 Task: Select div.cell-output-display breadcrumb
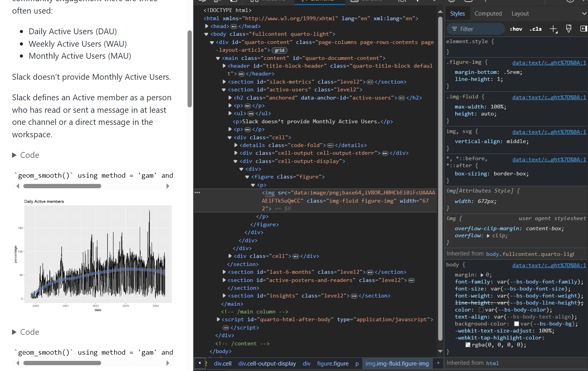tap(267, 364)
